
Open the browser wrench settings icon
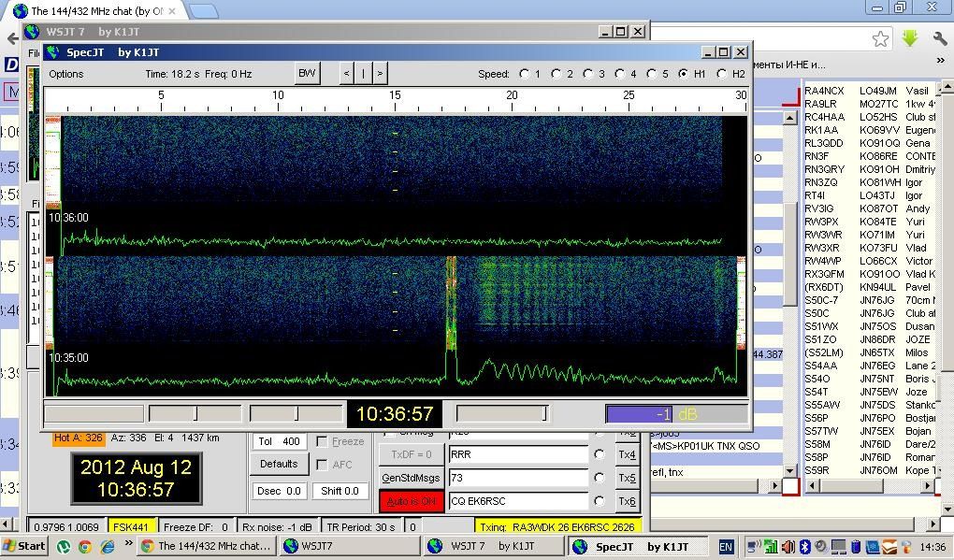coord(939,38)
